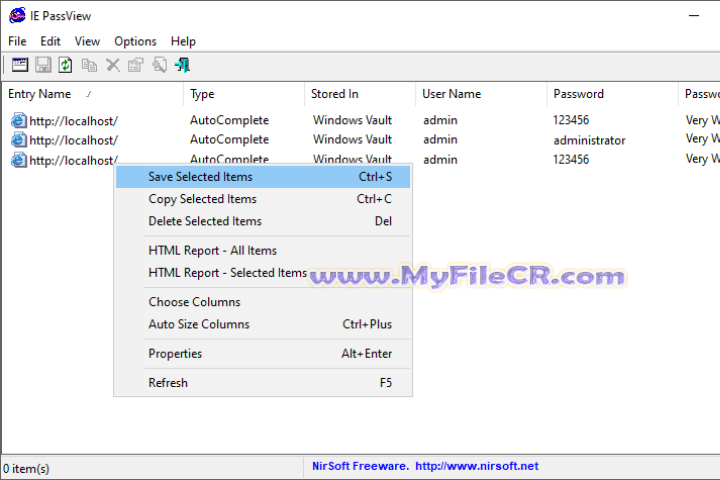720x480 pixels.
Task: Click the IE icon of the first localhost entry
Action: pyautogui.click(x=18, y=120)
